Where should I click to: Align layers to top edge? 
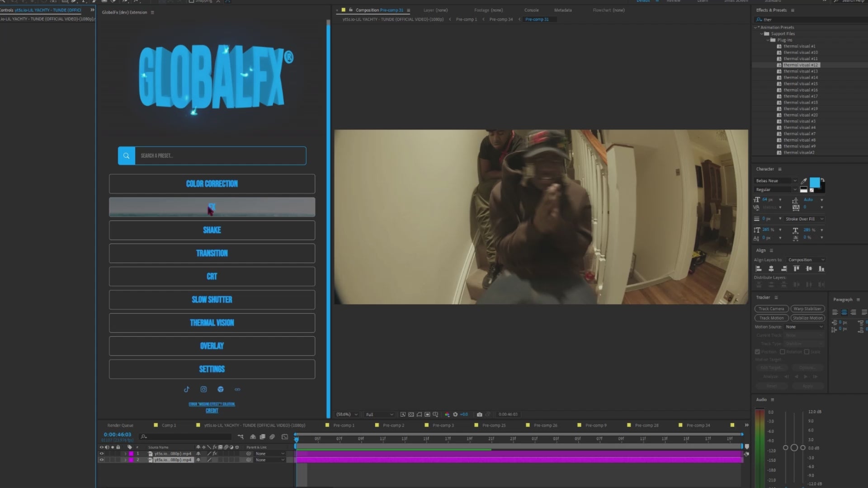(x=796, y=268)
